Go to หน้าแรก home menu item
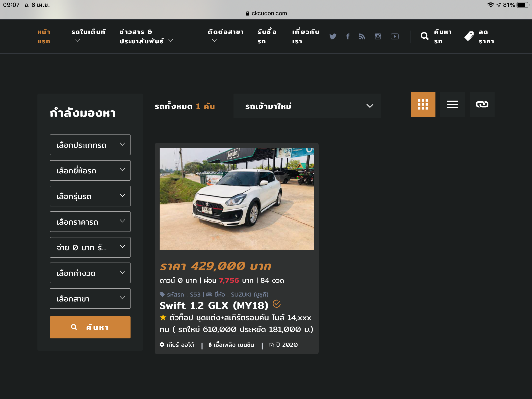The image size is (532, 399). [x=44, y=36]
